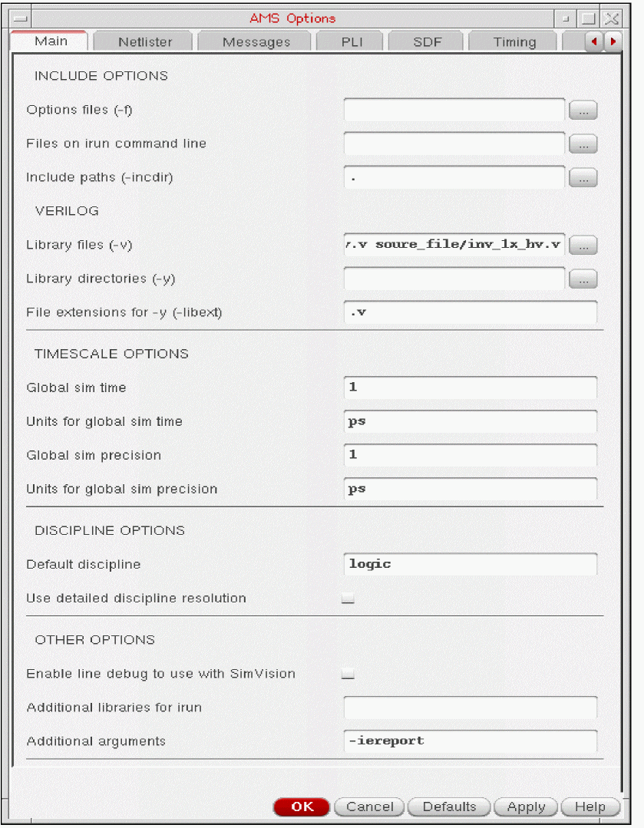Edit Units for global sim precision field
Screen dimensions: 644x828
471,489
